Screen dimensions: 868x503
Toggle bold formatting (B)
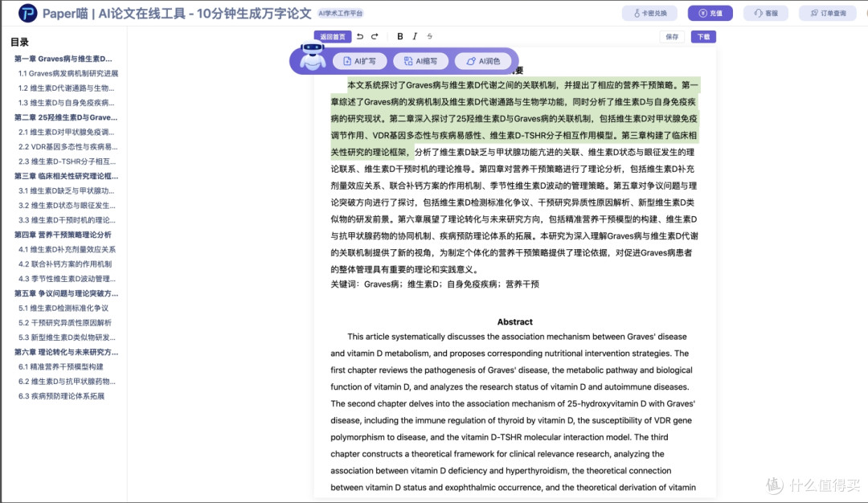[399, 36]
